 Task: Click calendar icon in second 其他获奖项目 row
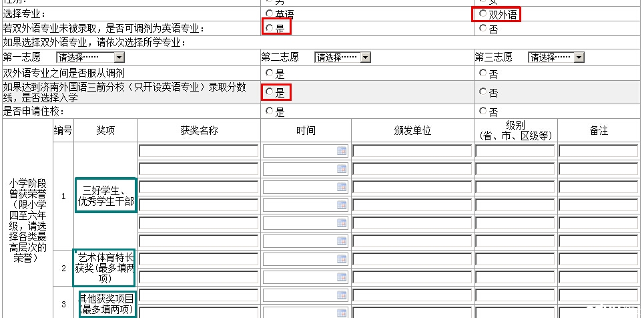tap(342, 313)
